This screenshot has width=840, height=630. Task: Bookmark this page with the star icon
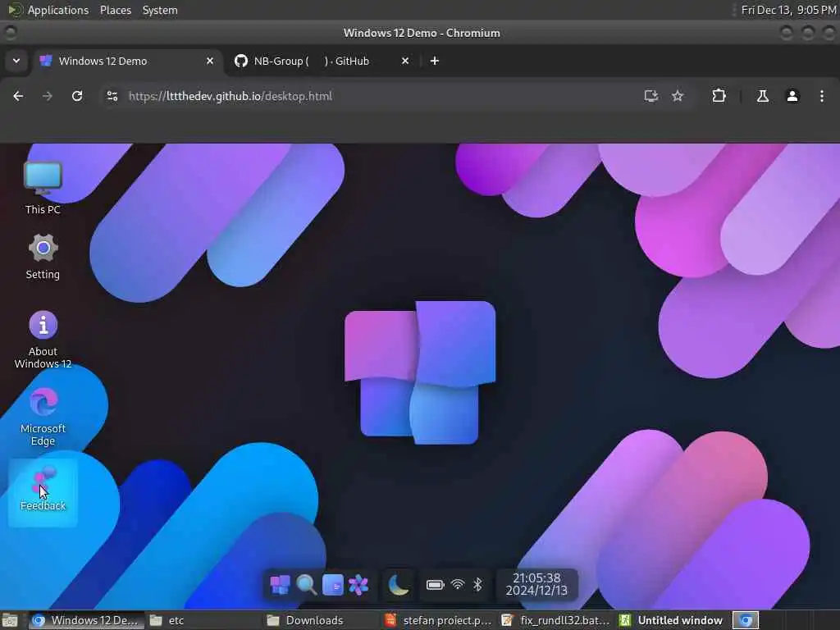pos(678,96)
